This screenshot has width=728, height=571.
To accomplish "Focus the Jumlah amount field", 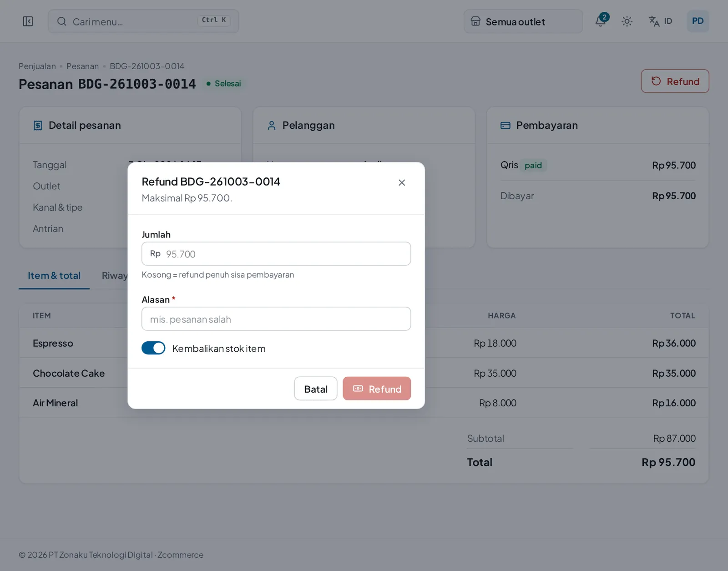I will coord(276,254).
